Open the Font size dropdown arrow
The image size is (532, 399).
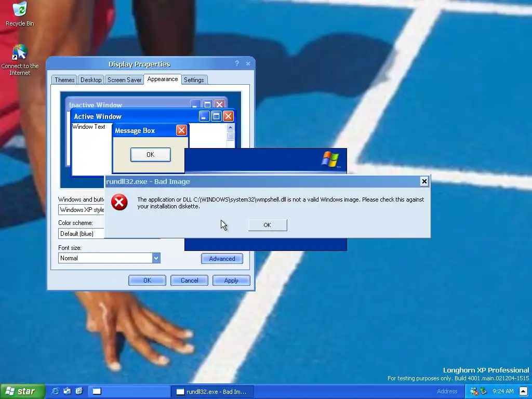click(156, 258)
